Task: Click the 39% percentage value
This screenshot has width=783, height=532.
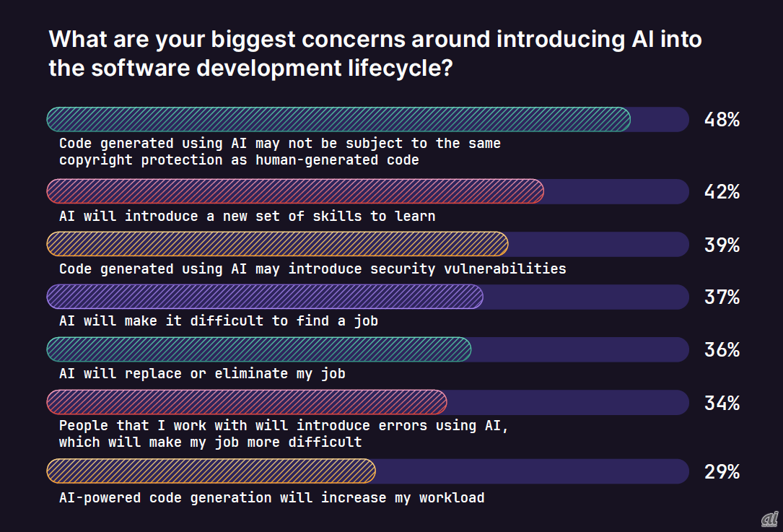Action: click(722, 245)
